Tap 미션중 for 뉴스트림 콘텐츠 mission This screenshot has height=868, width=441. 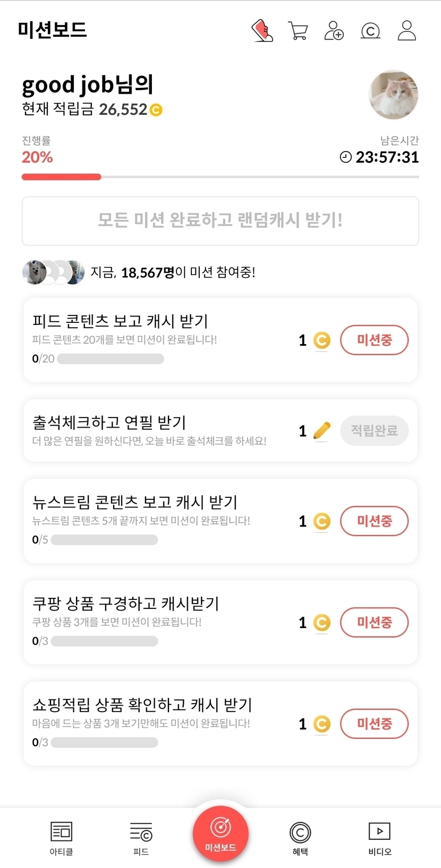[374, 521]
